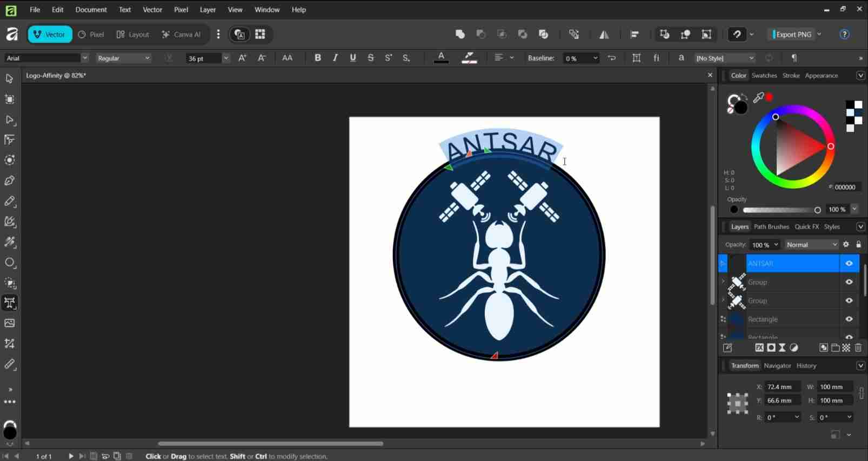The width and height of the screenshot is (868, 461).
Task: Click the text frame icon beside fi
Action: pyautogui.click(x=636, y=58)
